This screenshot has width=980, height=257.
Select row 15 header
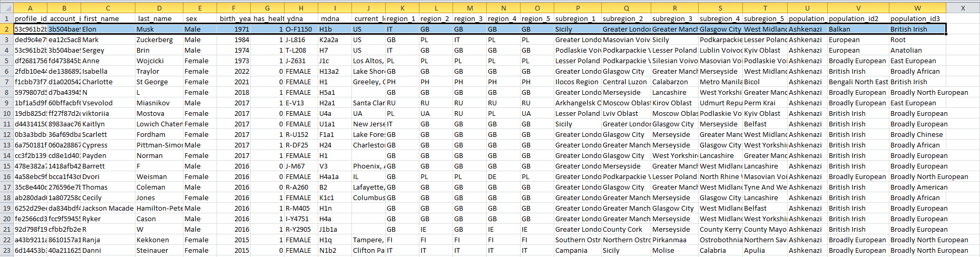[6, 166]
